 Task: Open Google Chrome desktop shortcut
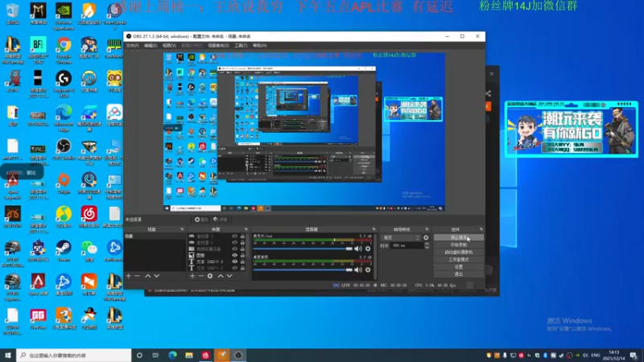[64, 50]
